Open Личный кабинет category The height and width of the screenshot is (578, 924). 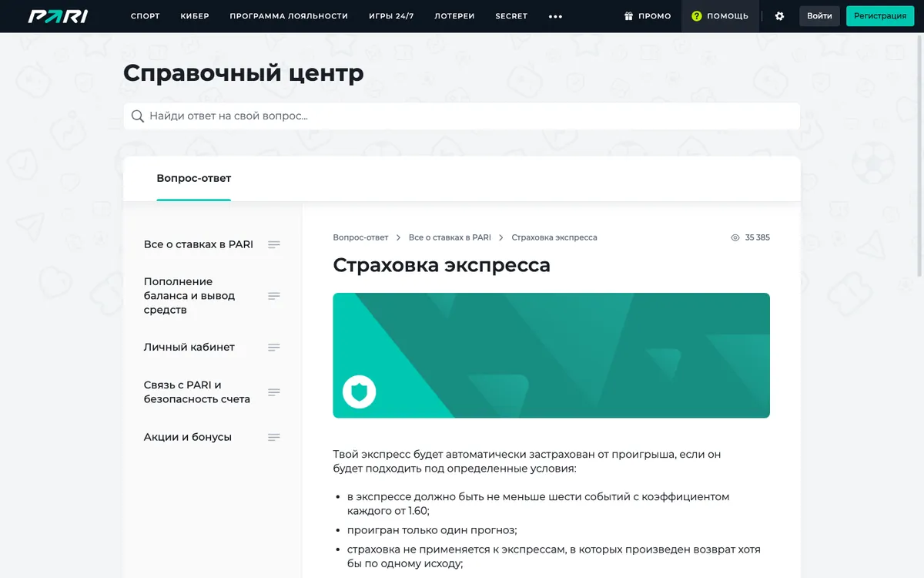(189, 348)
